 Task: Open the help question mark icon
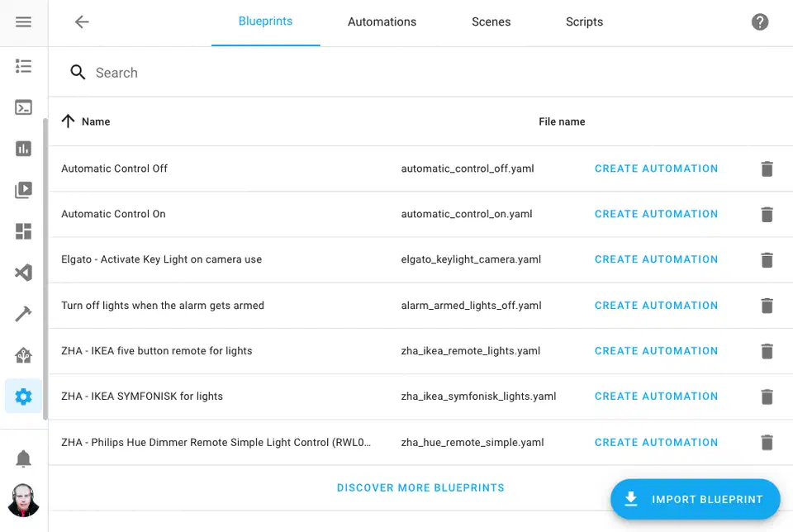(760, 22)
